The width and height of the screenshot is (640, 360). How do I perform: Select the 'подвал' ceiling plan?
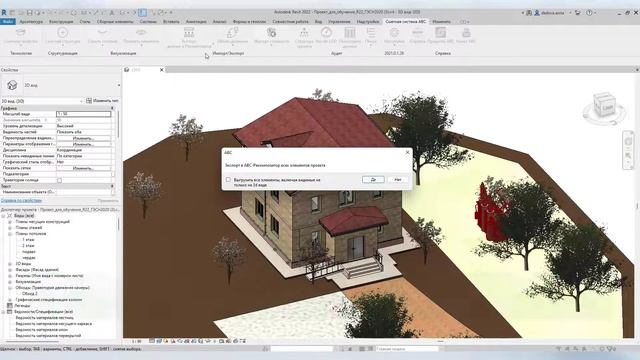[x=29, y=252]
